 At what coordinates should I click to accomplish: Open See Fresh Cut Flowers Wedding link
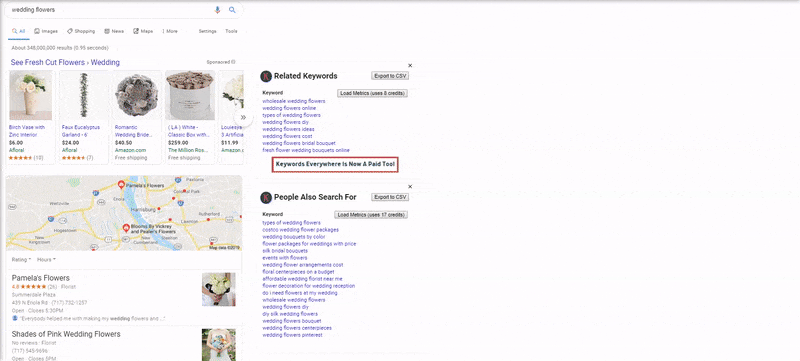click(x=65, y=62)
